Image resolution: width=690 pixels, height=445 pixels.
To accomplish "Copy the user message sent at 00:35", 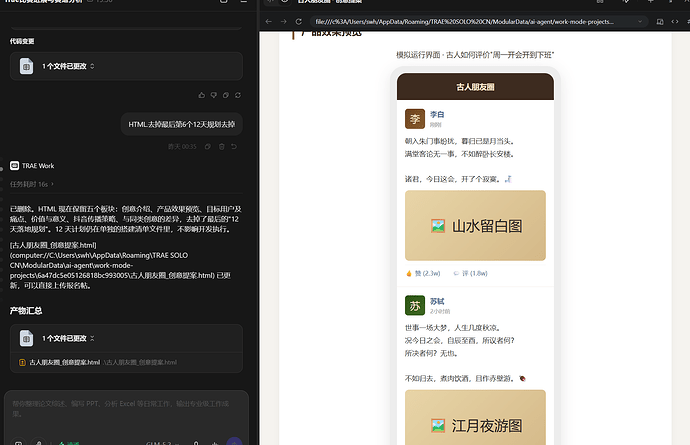I will click(x=208, y=147).
